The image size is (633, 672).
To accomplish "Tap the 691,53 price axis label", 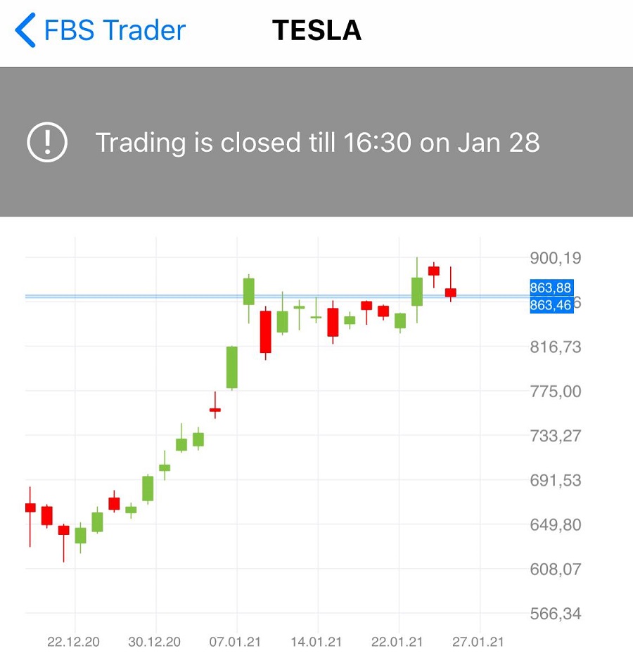I will point(556,481).
